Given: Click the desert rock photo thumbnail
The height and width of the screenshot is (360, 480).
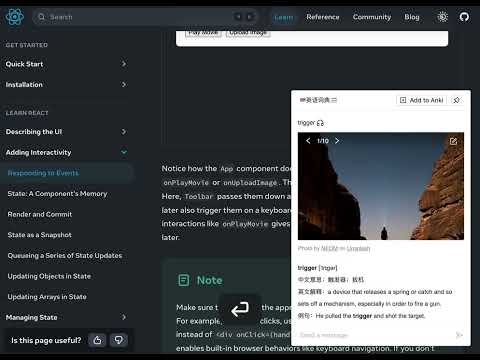Looking at the screenshot, I should (381, 186).
